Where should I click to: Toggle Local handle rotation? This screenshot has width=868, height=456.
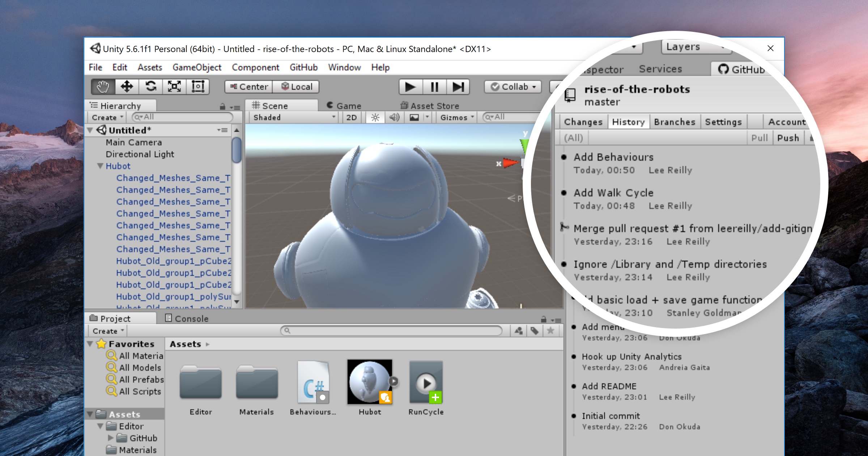tap(296, 87)
